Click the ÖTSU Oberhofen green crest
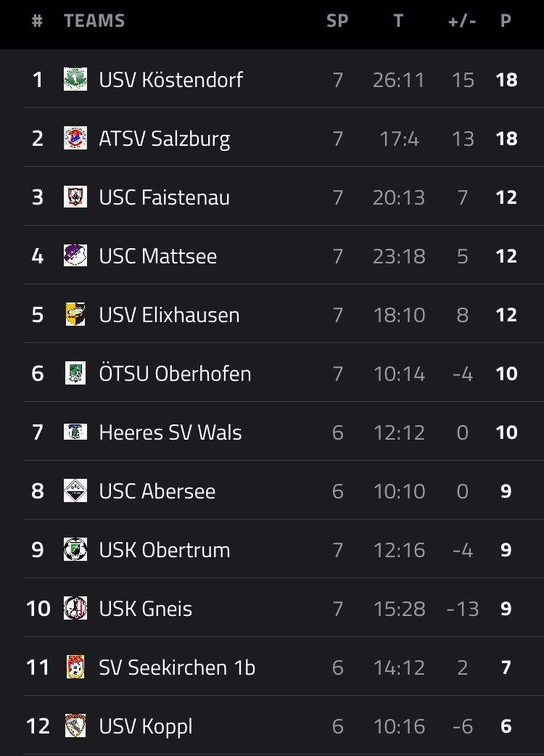Image resolution: width=544 pixels, height=756 pixels. (75, 373)
